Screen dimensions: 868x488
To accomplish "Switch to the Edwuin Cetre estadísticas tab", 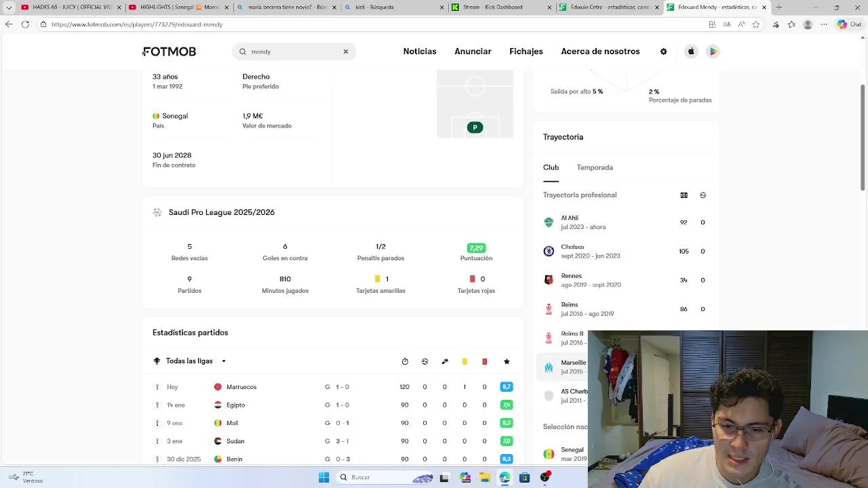I will pos(608,7).
